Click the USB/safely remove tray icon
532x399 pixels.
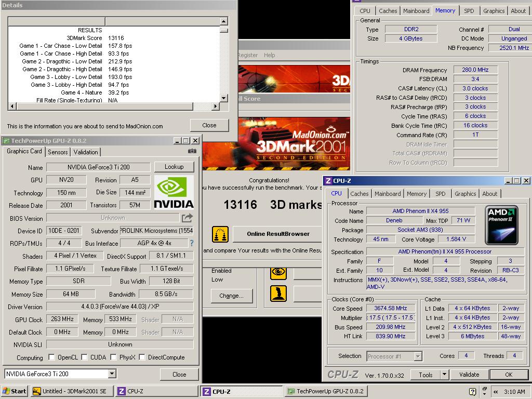484,392
